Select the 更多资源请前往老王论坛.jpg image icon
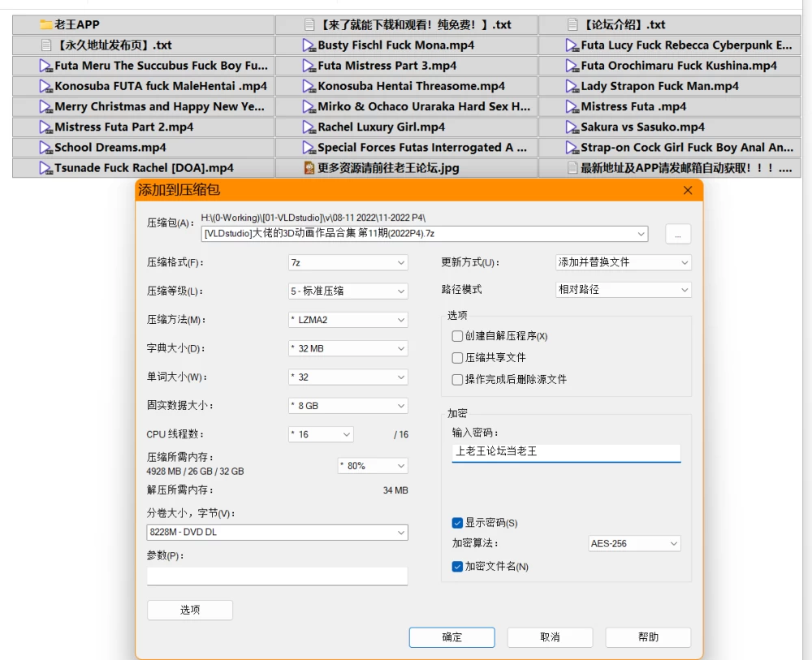Screen dimensions: 812x660 (309, 168)
